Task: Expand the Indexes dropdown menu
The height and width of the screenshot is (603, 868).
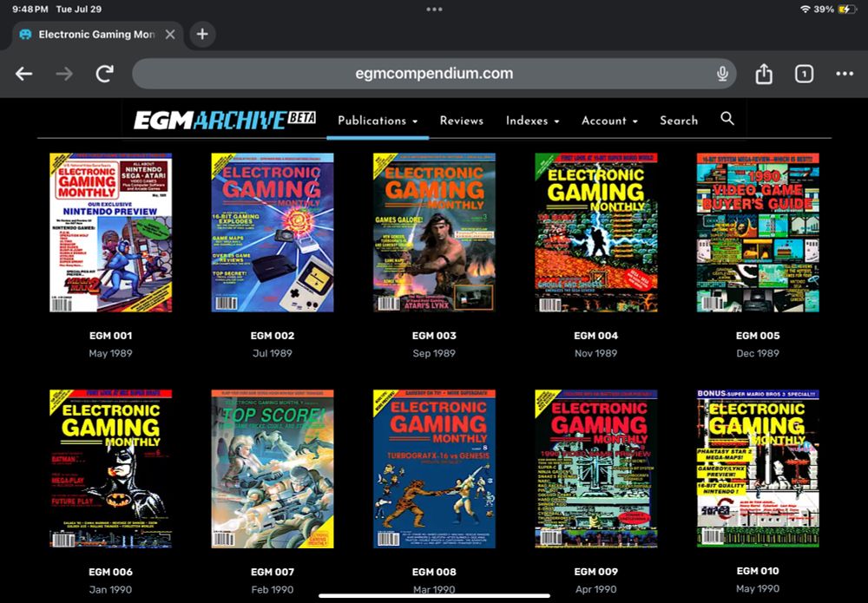Action: pos(533,121)
